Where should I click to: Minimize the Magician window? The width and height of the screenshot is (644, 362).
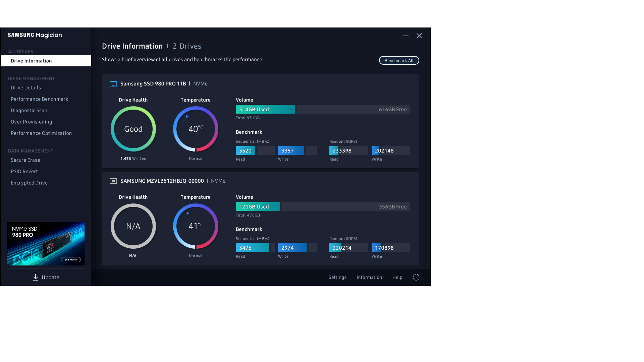coord(406,36)
